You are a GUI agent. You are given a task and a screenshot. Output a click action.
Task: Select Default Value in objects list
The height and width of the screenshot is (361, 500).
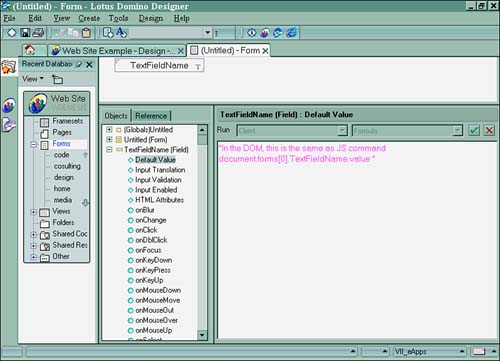[x=155, y=160]
